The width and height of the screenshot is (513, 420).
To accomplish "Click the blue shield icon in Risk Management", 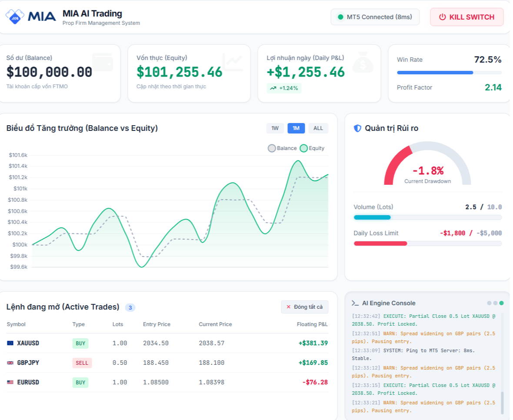I will [358, 128].
